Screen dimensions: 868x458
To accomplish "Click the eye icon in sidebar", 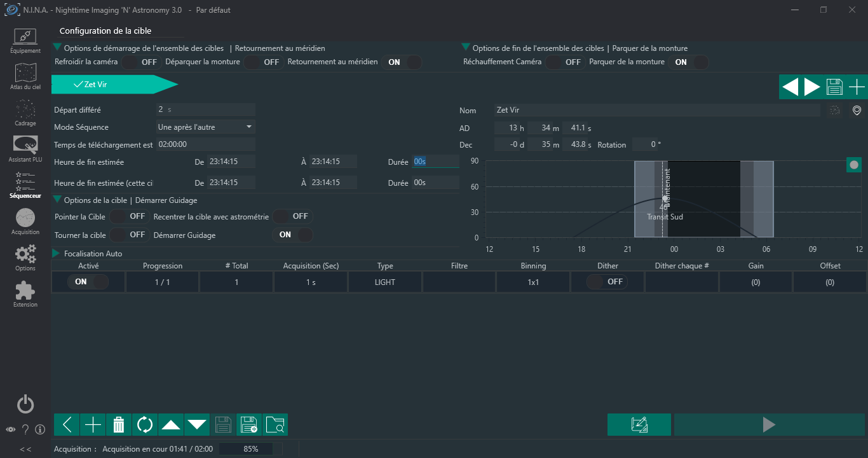I will pos(11,429).
